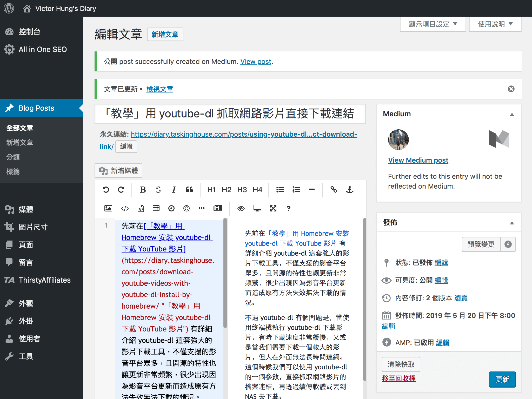Click the post title input field
The width and height of the screenshot is (532, 399).
point(230,114)
